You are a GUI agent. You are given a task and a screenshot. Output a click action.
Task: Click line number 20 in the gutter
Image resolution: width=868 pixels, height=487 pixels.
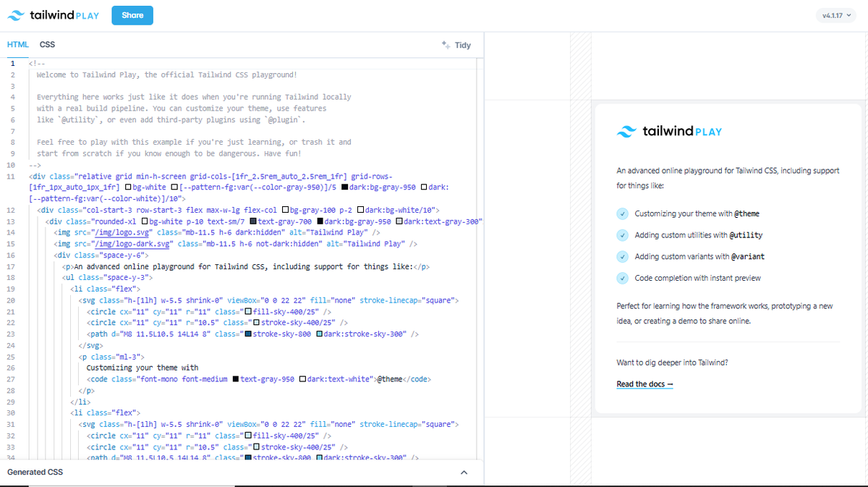tap(11, 300)
